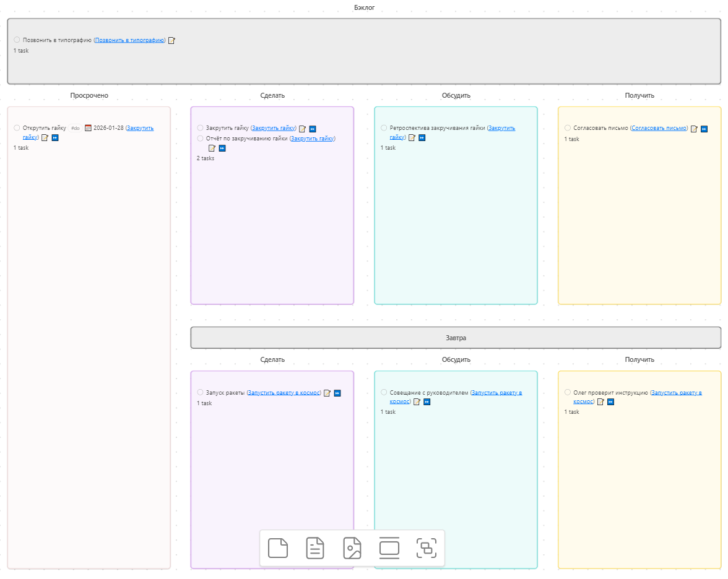The width and height of the screenshot is (728, 579).
Task: Postpone 'Олег проверит инструкцию' task
Action: coord(610,402)
